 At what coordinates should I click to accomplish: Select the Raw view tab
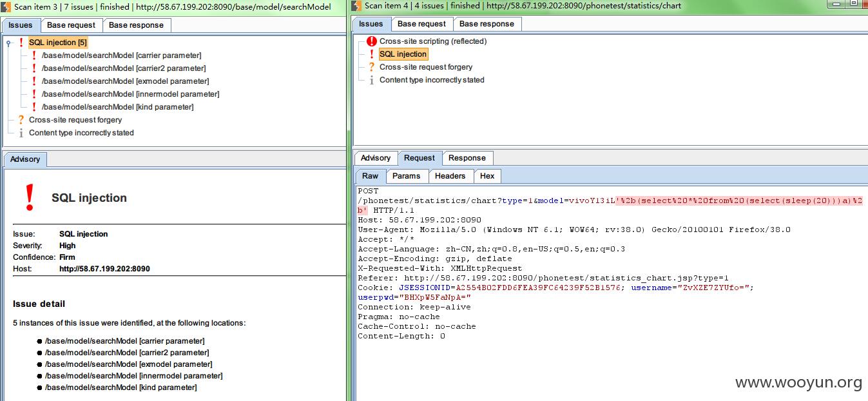pos(371,176)
